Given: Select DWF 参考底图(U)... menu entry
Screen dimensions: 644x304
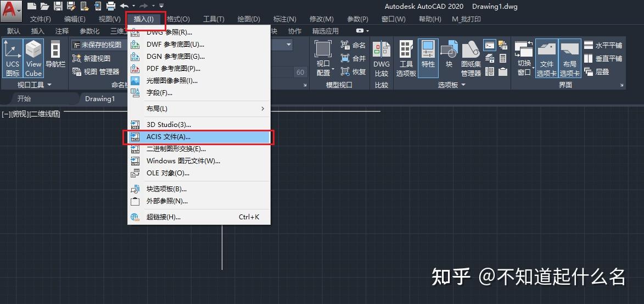Looking at the screenshot, I should (199, 45).
